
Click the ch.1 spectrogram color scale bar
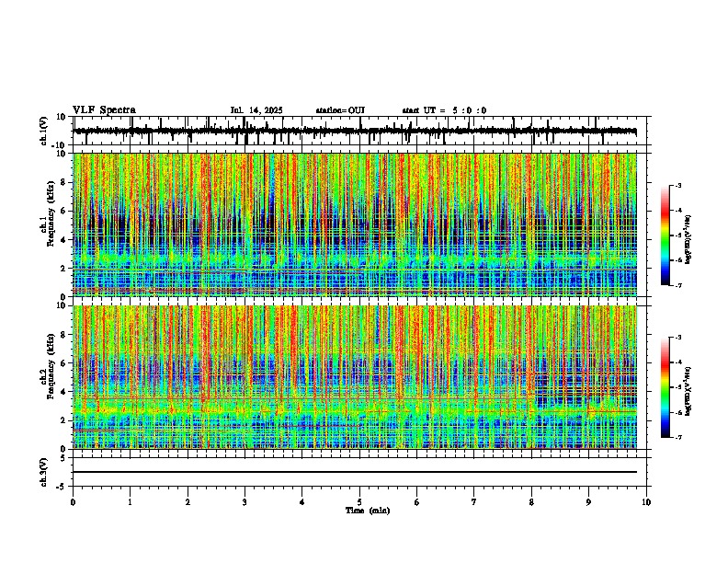click(x=665, y=236)
